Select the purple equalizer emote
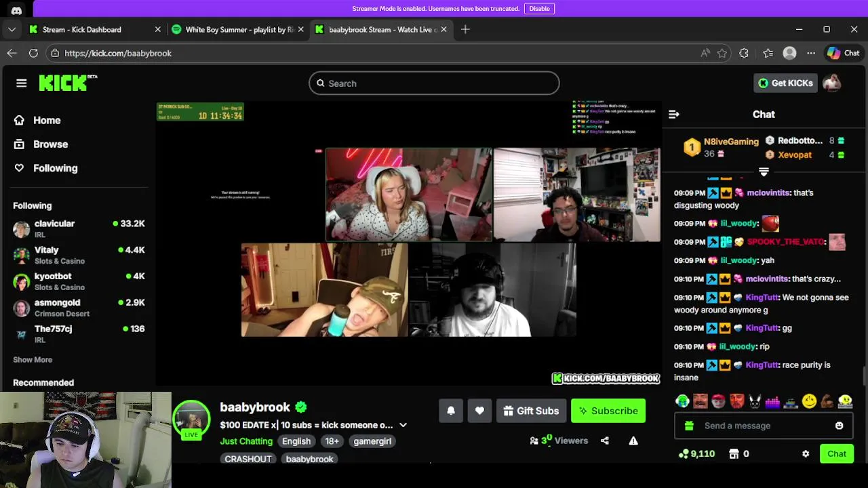The image size is (868, 488). (x=772, y=401)
